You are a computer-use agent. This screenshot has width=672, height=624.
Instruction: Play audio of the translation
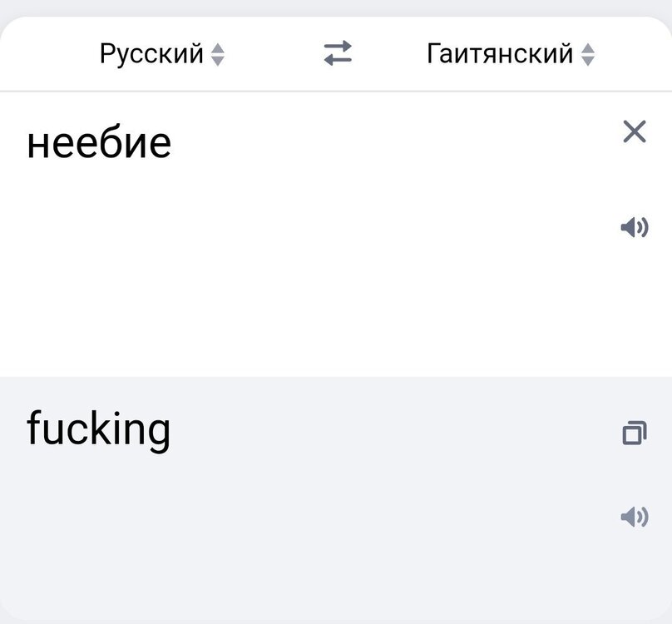[x=635, y=517]
